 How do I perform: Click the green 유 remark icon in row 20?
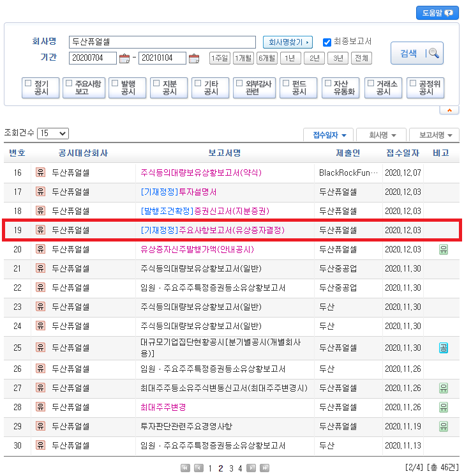[444, 250]
